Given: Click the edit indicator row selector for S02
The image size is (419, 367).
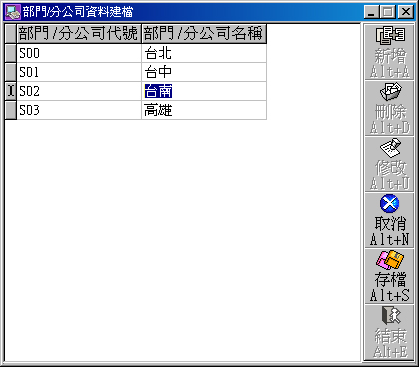Looking at the screenshot, I should [11, 91].
